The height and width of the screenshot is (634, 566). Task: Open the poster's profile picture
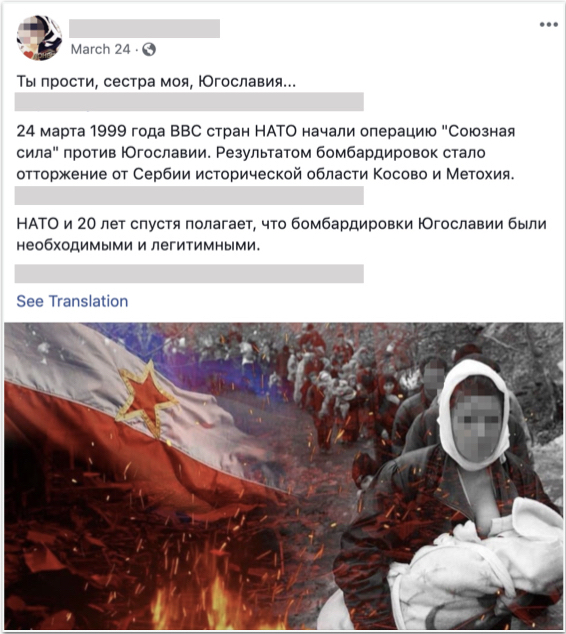39,38
